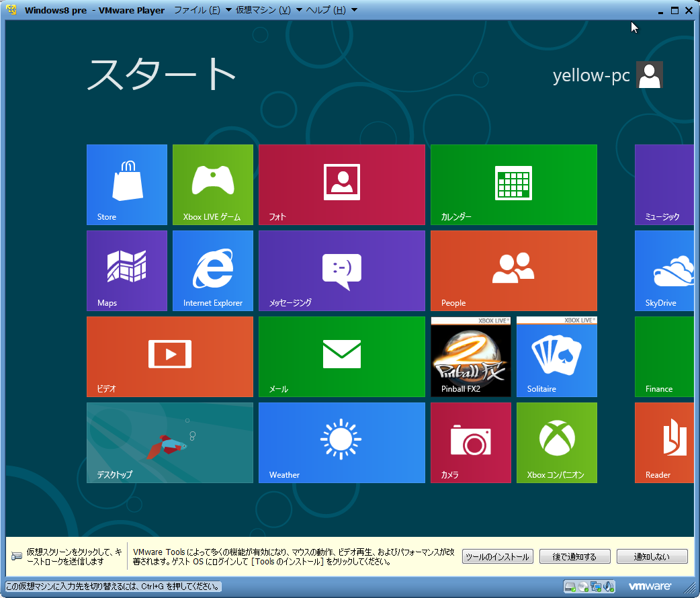Click the window resize grip corner
Viewport: 700px width, 598px height.
click(x=690, y=588)
